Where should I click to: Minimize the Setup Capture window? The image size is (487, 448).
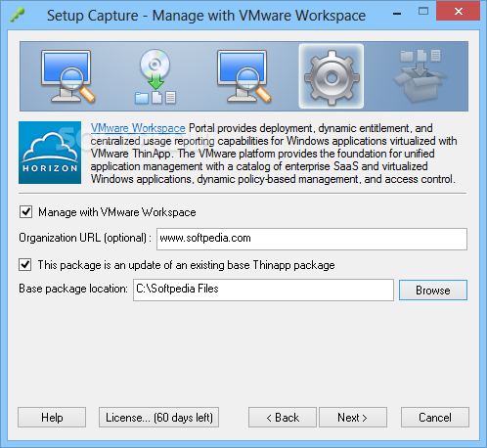coord(397,13)
